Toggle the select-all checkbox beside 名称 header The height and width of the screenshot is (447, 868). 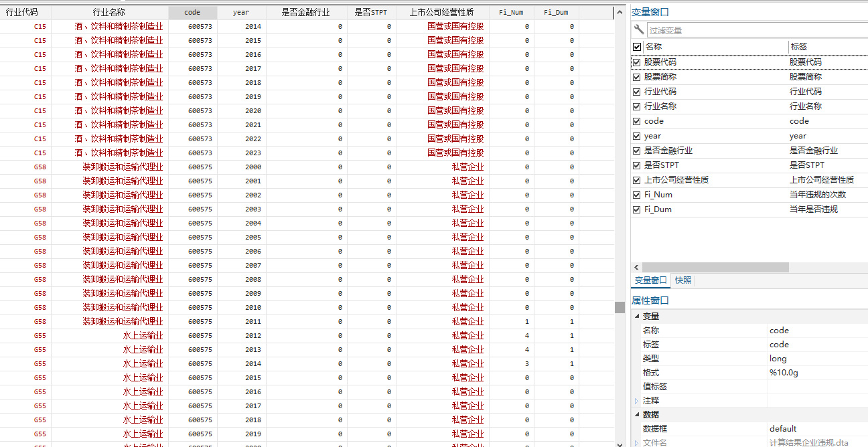tap(637, 47)
